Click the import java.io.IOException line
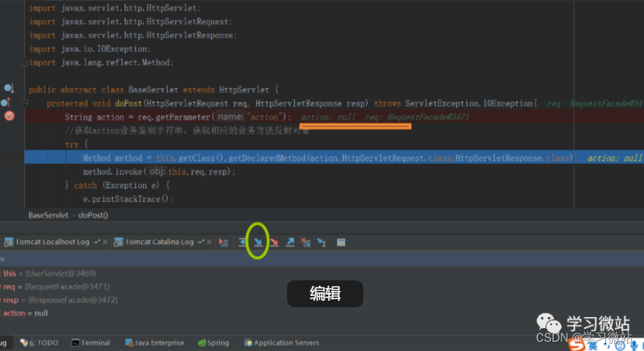The width and height of the screenshot is (644, 351). pos(90,49)
